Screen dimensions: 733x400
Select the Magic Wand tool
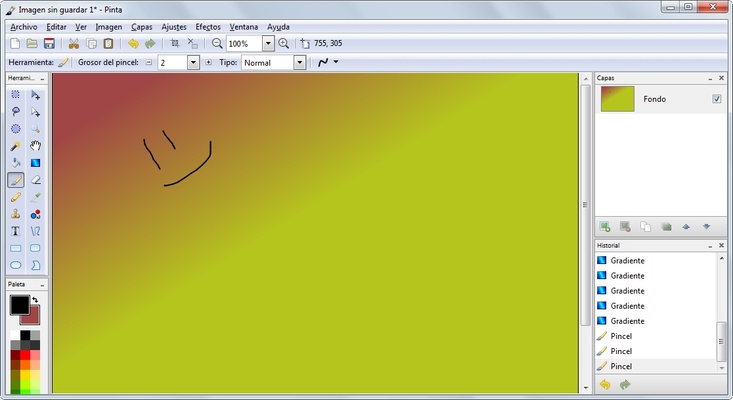pyautogui.click(x=15, y=146)
